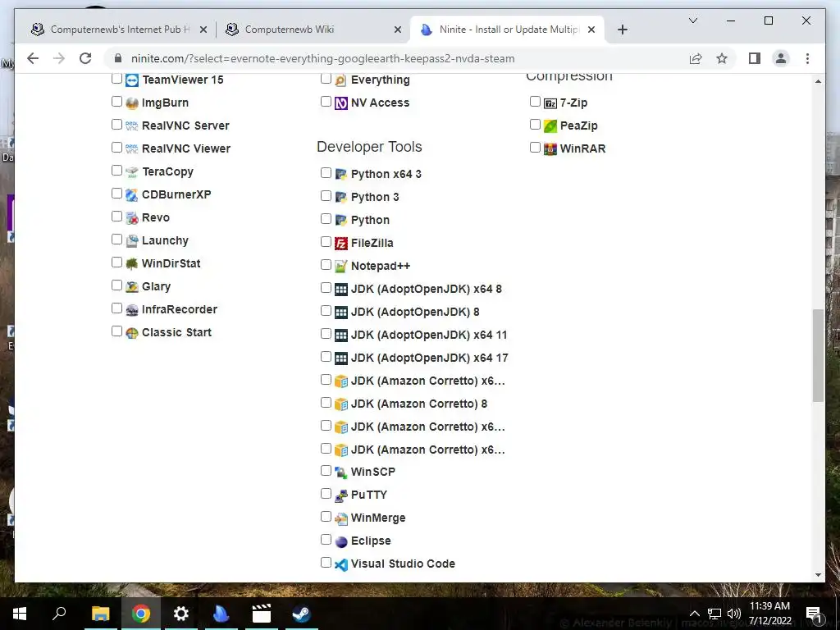Open the clapperboard video app in the taskbar
Screen dimensions: 840x630
[262, 614]
